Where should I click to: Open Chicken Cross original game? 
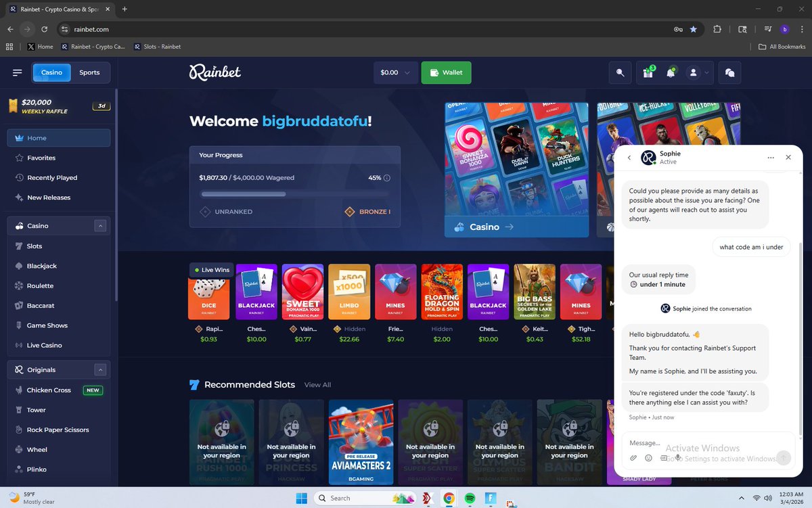coord(59,390)
